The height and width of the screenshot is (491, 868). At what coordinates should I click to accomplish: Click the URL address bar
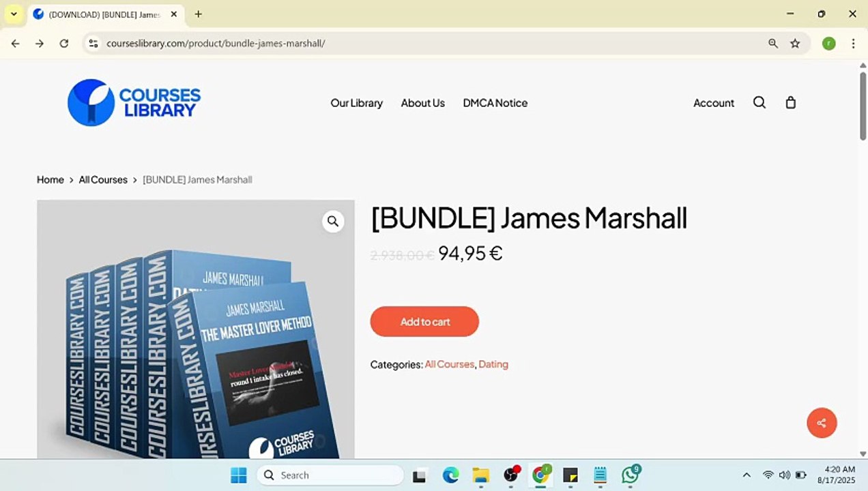430,43
